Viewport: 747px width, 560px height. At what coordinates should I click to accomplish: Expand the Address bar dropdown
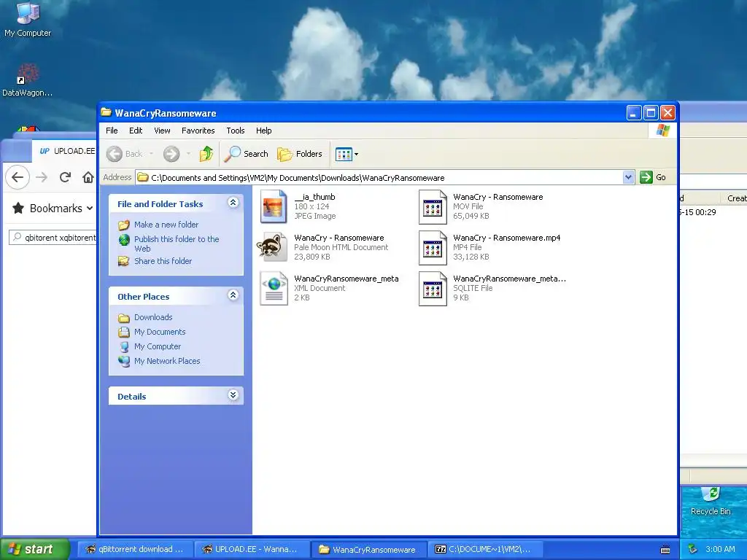(628, 177)
